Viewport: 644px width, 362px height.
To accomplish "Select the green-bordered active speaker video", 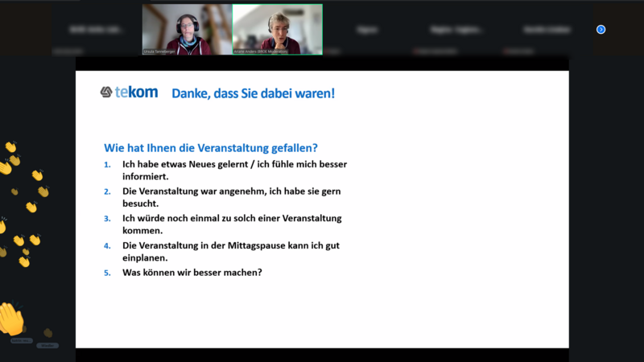I will tap(278, 29).
